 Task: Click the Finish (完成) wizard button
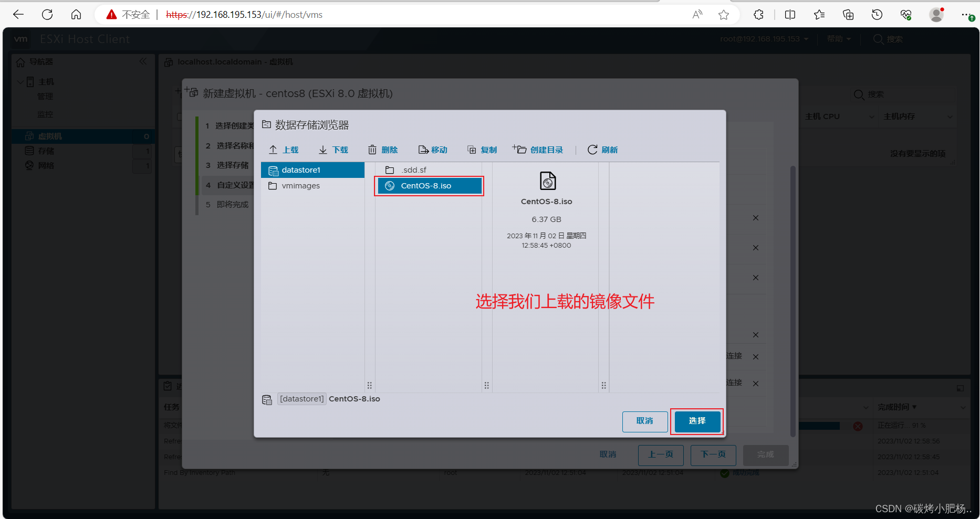click(766, 454)
